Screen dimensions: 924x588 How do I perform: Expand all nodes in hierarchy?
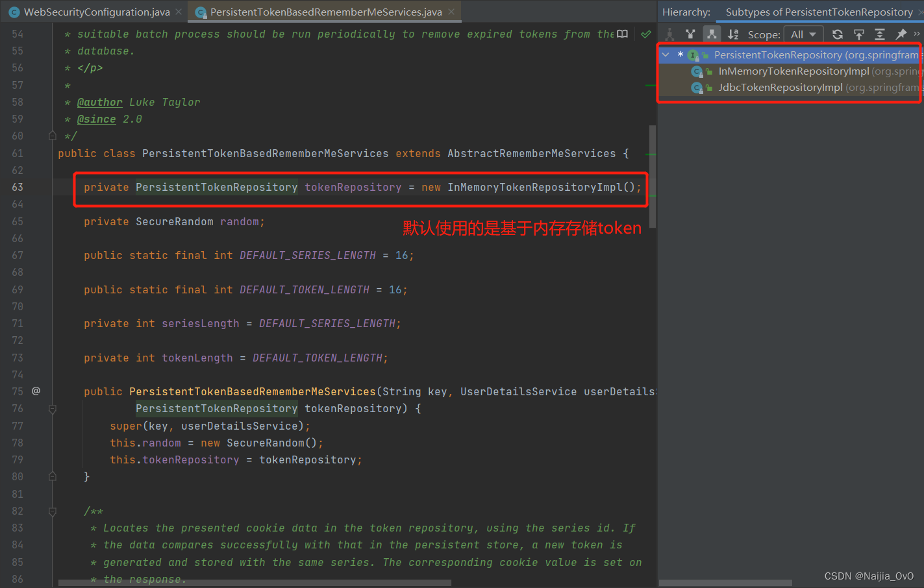coord(880,34)
